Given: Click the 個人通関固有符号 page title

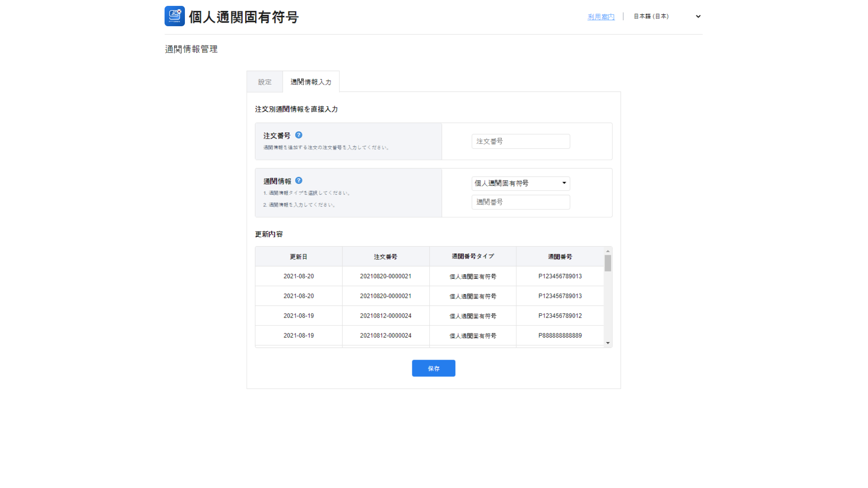Looking at the screenshot, I should [x=244, y=17].
